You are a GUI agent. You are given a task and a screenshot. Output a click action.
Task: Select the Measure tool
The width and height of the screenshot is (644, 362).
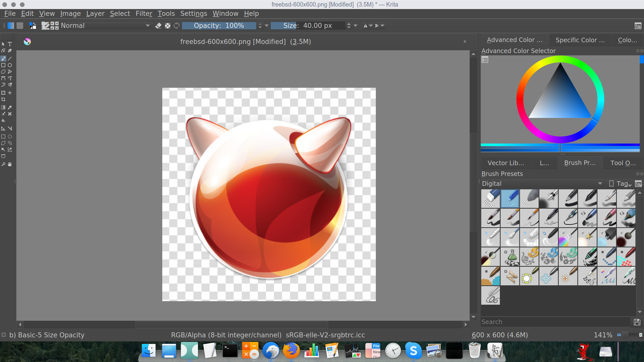pos(10,128)
